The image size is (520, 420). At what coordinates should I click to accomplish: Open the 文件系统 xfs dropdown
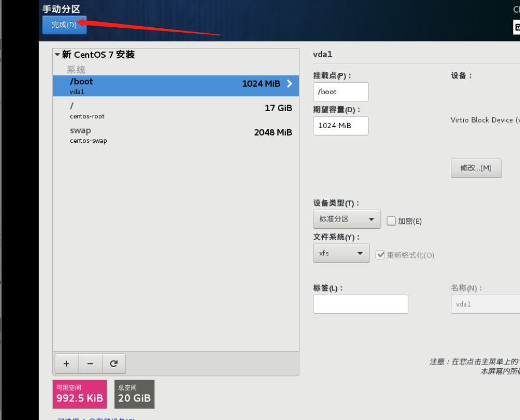point(341,253)
